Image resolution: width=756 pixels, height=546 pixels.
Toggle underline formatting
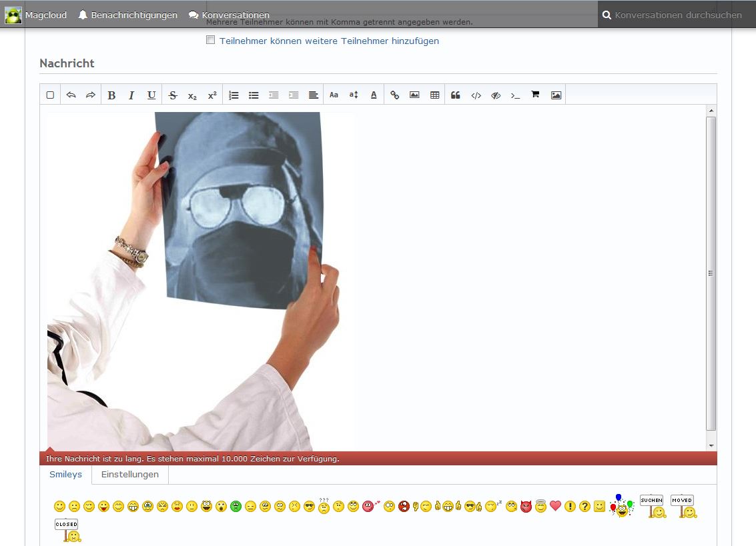coord(151,95)
